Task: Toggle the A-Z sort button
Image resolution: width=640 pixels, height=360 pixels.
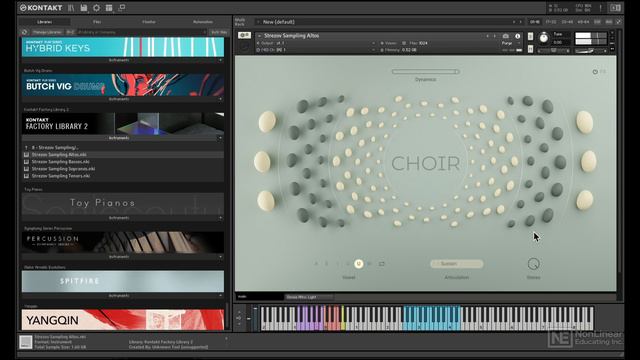Action: click(x=71, y=32)
